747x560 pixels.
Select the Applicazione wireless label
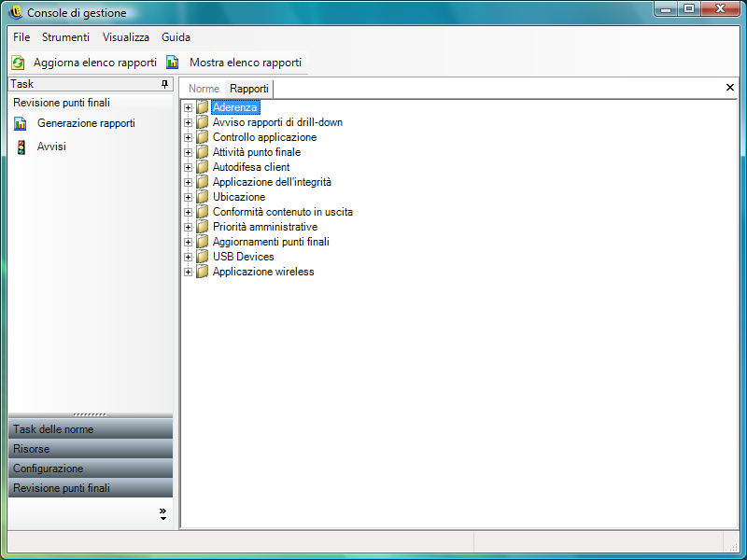(x=263, y=272)
